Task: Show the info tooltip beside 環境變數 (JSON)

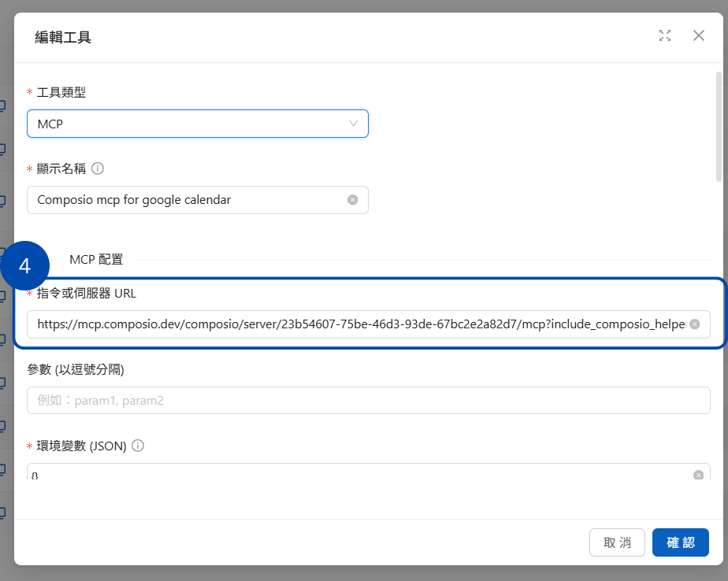Action: click(x=138, y=446)
